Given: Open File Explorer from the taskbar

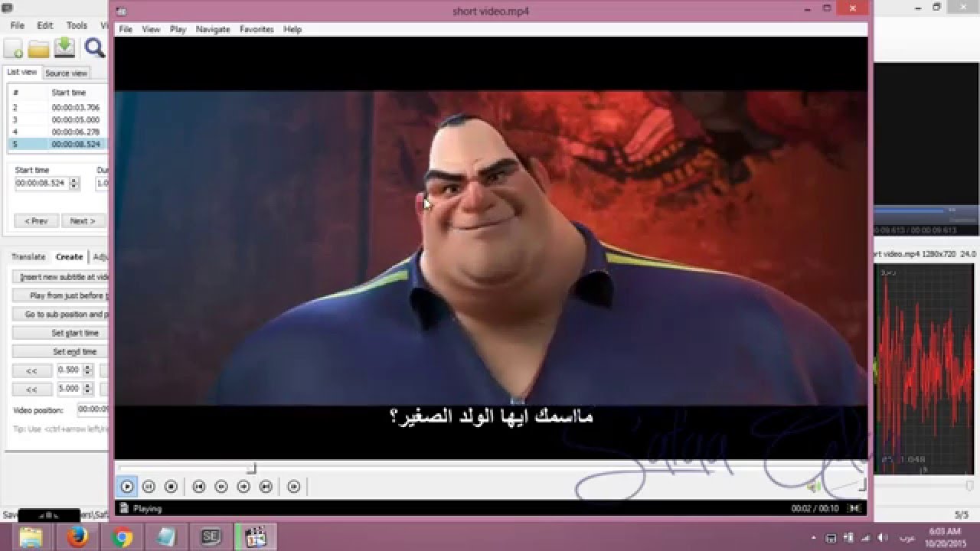Looking at the screenshot, I should (x=30, y=537).
